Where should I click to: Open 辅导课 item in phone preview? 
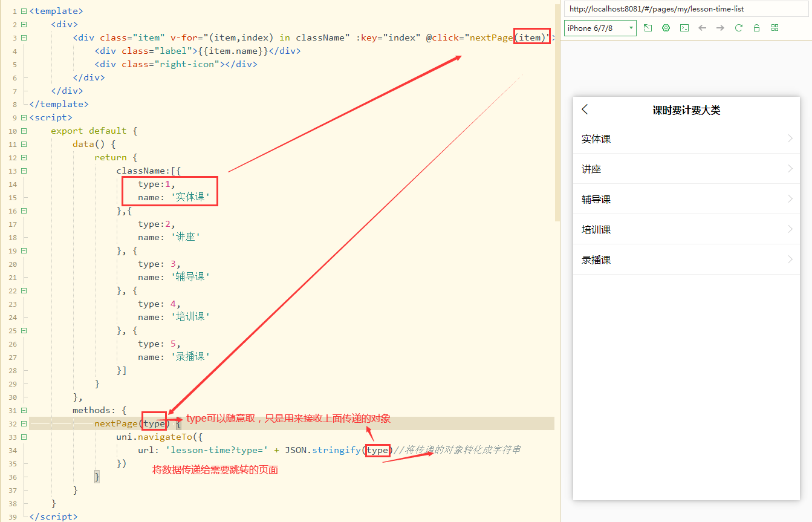point(686,199)
